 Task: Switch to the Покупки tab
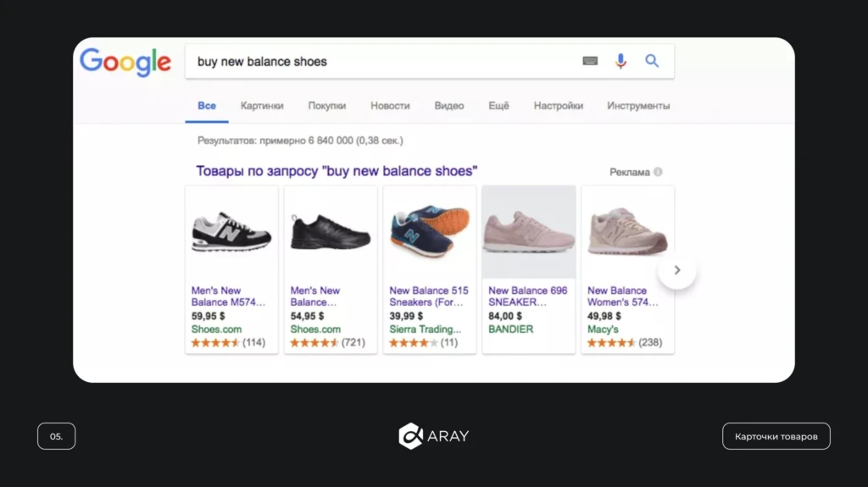(326, 106)
